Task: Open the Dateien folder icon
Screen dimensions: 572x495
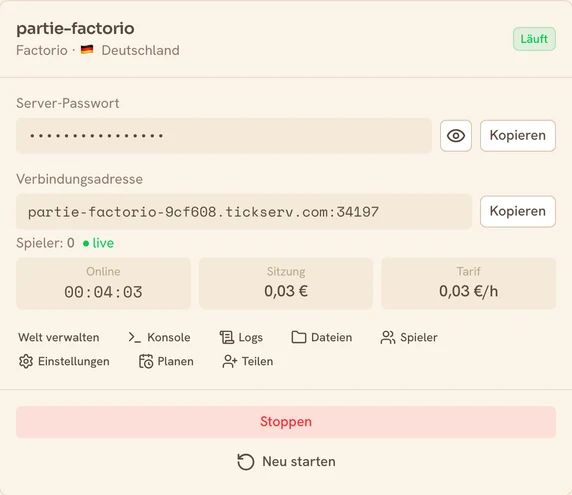Action: coord(299,337)
